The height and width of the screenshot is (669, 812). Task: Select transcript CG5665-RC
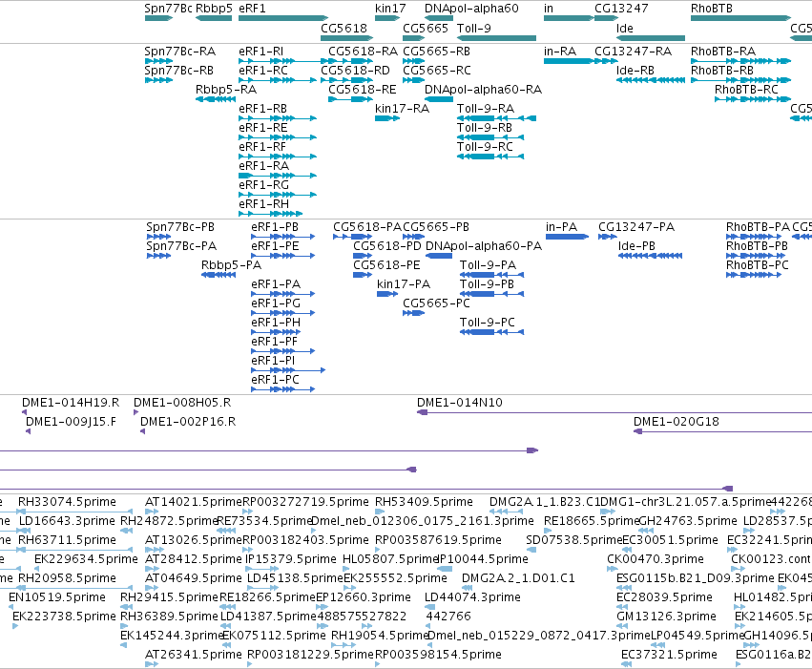[x=414, y=80]
